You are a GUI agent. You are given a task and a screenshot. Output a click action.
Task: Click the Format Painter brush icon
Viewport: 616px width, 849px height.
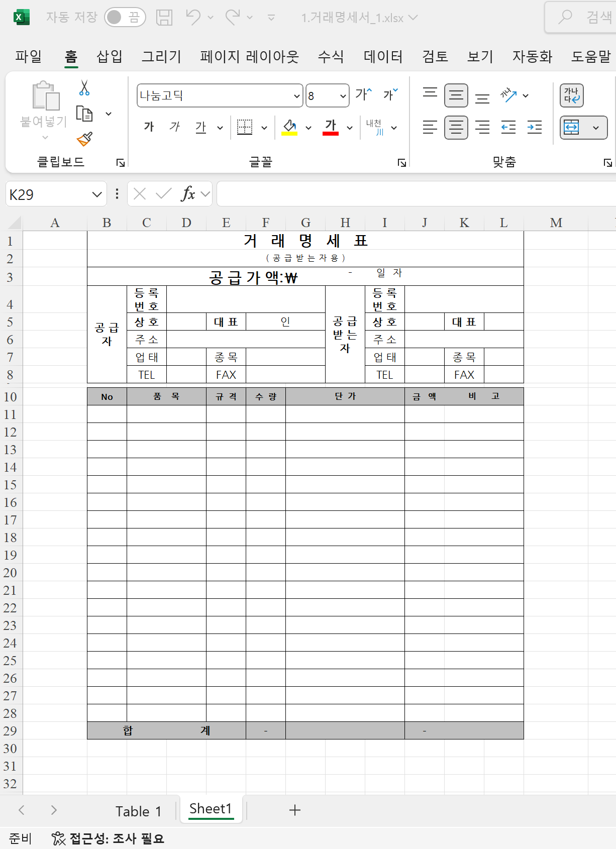84,139
